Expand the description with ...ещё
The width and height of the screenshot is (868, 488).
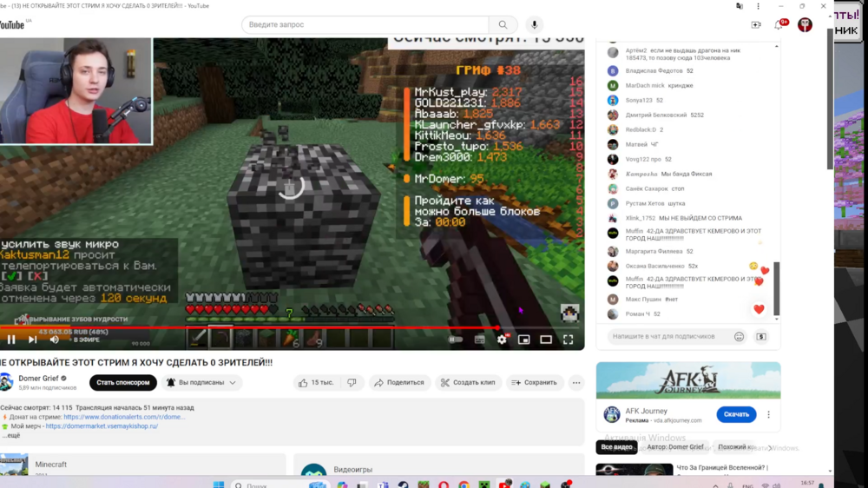[10, 435]
